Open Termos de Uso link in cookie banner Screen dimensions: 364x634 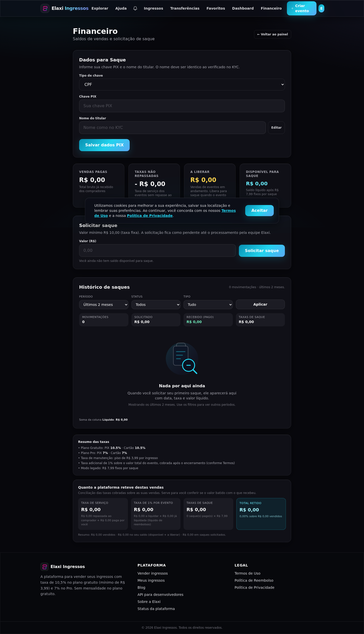(229, 211)
